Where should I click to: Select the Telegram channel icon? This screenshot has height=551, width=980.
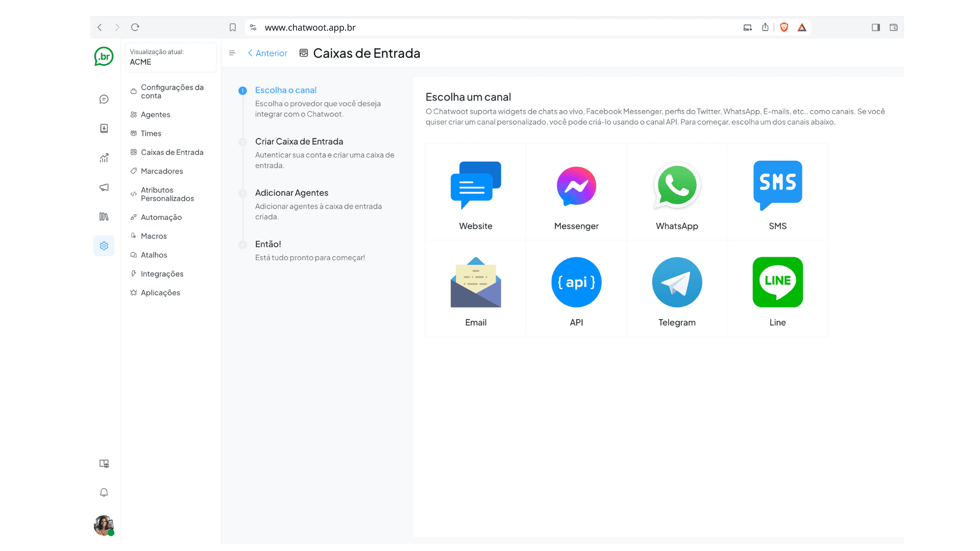[x=677, y=282]
